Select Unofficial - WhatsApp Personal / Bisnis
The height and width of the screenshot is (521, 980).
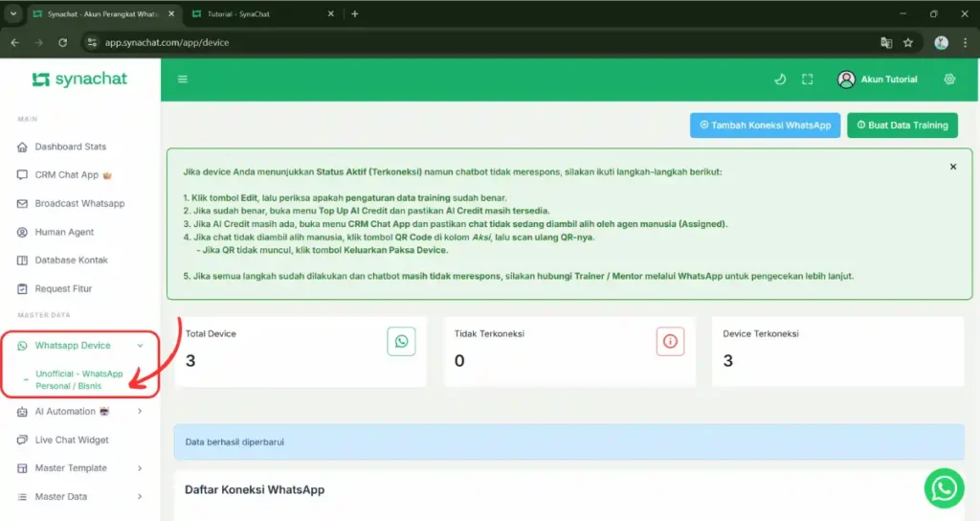(x=78, y=379)
